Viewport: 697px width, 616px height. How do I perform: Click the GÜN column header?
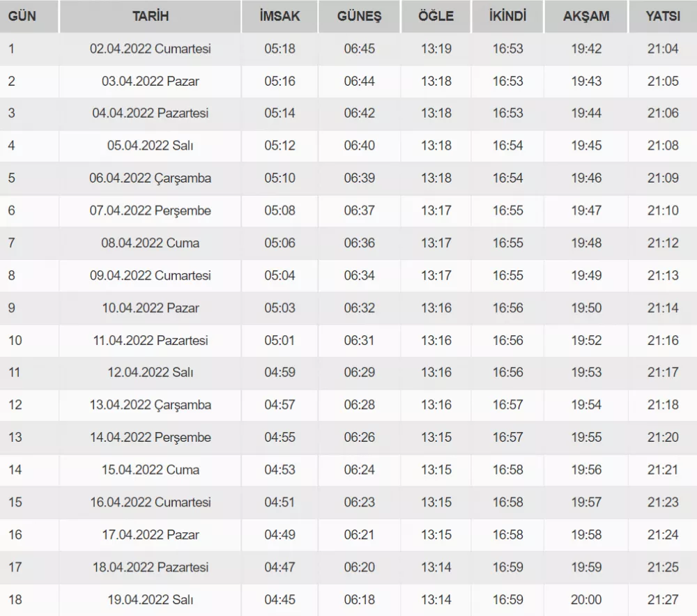22,16
